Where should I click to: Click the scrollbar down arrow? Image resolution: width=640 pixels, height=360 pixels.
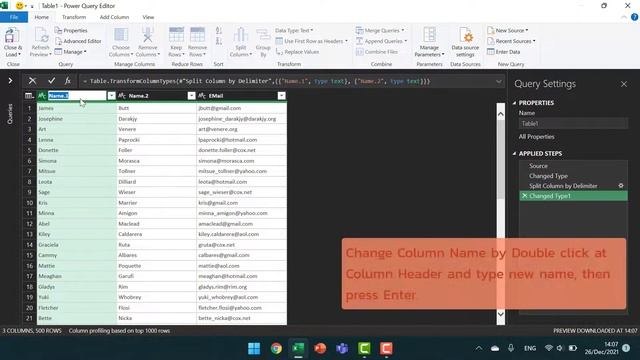click(500, 314)
